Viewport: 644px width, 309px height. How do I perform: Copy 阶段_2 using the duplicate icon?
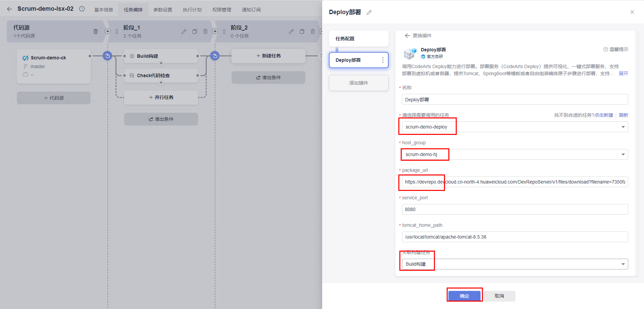pos(302,32)
